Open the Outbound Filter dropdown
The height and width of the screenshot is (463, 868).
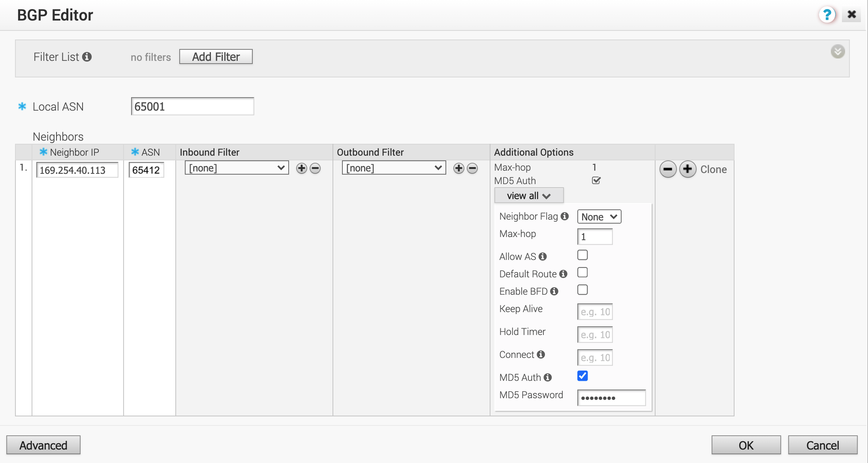[x=394, y=168]
